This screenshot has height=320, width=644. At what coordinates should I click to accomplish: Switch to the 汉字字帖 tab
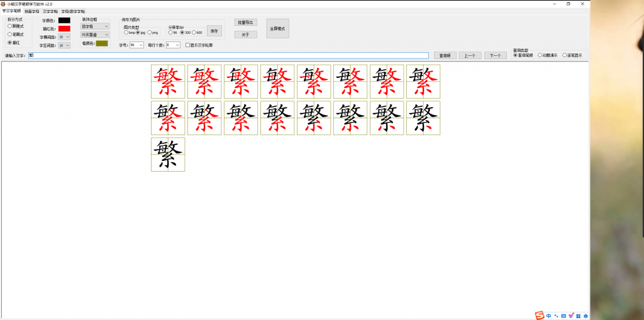(50, 11)
